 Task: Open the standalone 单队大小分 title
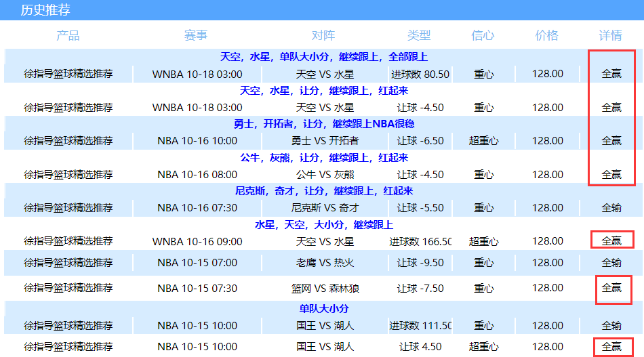[323, 309]
